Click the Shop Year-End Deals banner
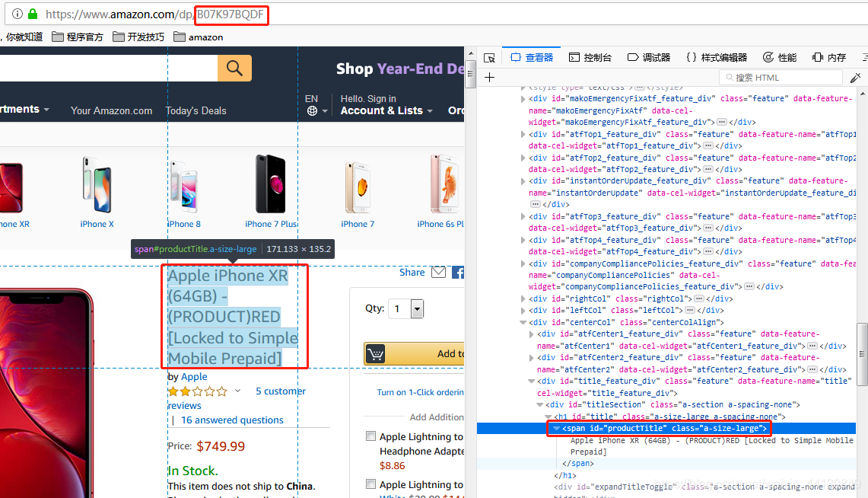 click(x=400, y=69)
